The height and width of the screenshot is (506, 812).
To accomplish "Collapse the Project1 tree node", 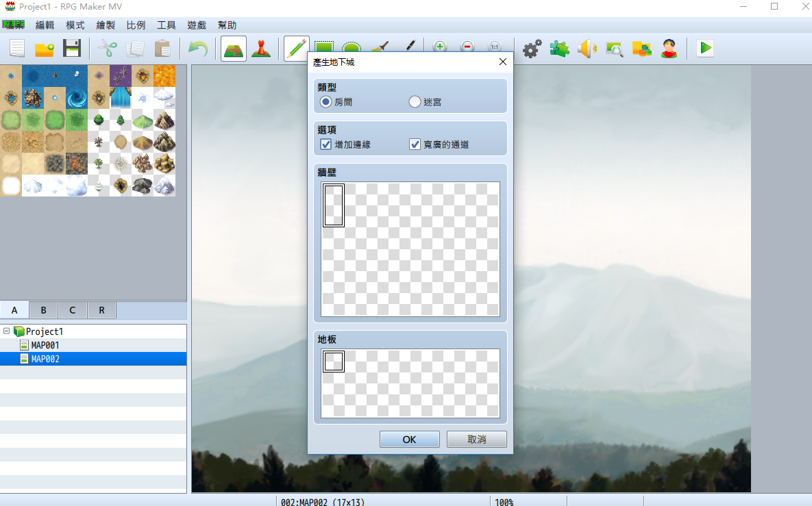I will 6,331.
